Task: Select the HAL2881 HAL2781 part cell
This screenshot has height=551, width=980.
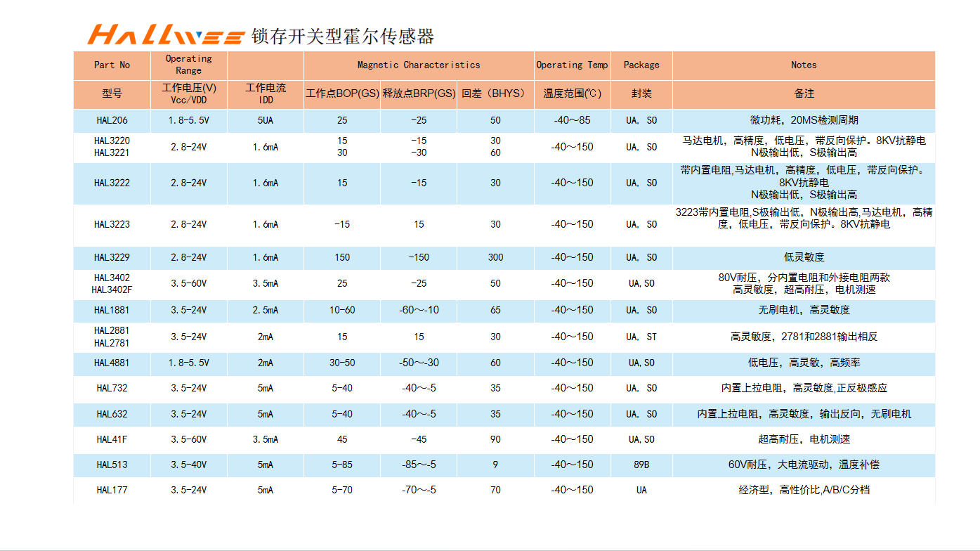Action: pyautogui.click(x=112, y=337)
